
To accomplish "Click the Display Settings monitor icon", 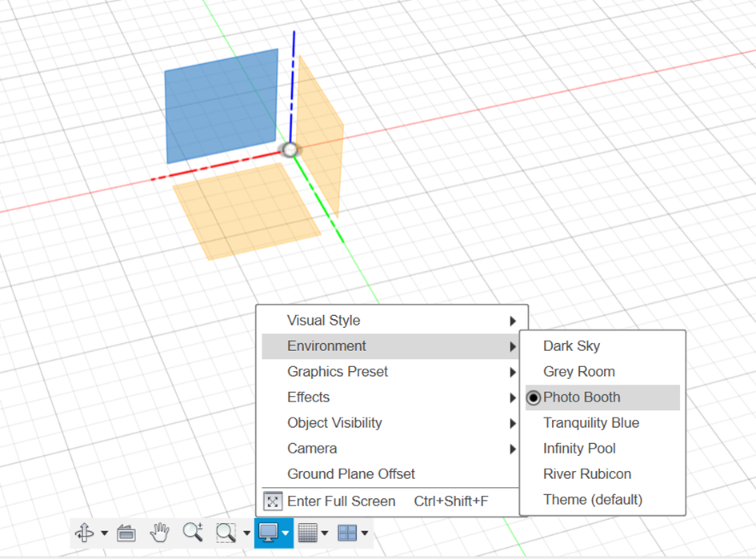I will pyautogui.click(x=268, y=533).
